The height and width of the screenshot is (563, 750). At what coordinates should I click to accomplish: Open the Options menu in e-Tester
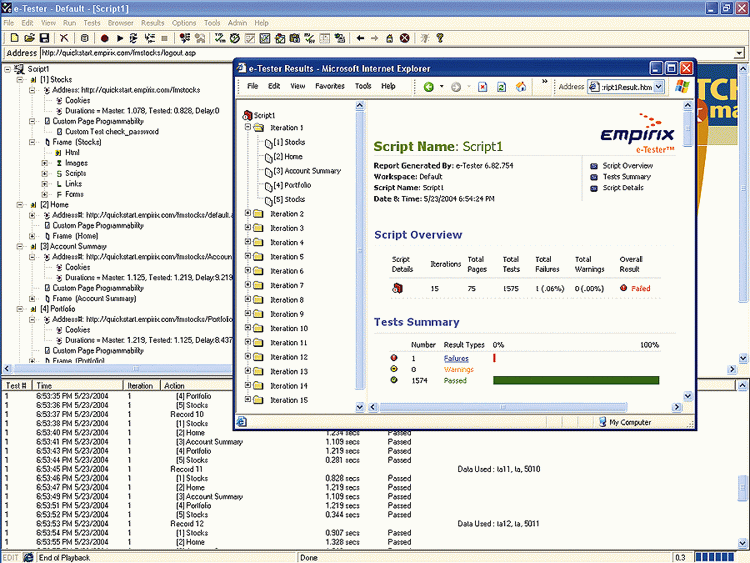point(184,23)
